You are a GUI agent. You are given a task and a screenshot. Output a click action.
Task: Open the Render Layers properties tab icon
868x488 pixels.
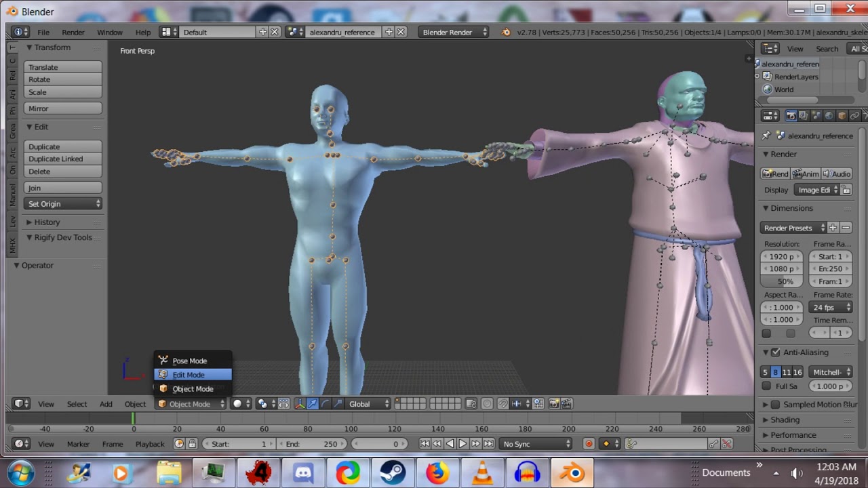(x=804, y=116)
